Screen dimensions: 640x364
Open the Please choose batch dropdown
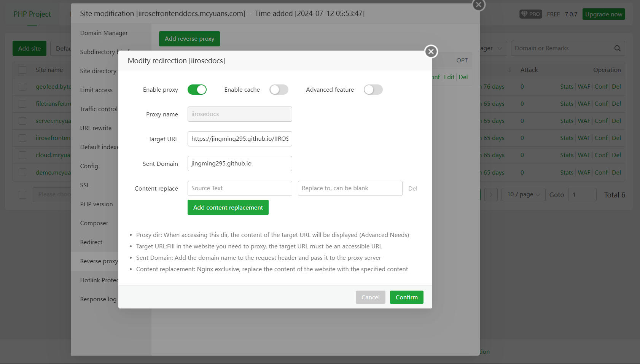[52, 194]
